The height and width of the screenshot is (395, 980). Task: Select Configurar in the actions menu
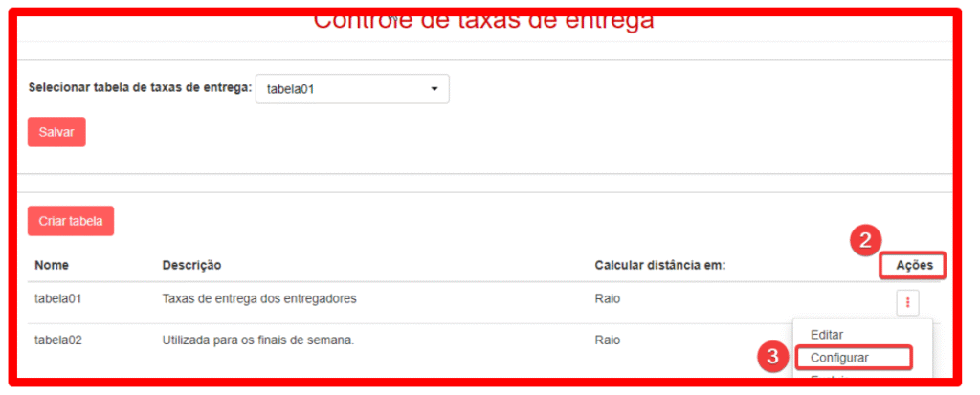(x=839, y=358)
